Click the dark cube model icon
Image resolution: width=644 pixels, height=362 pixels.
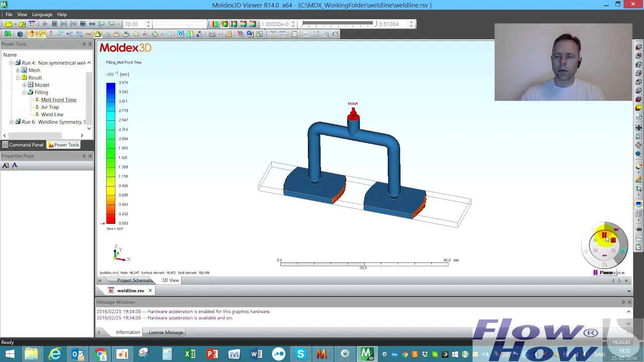point(20,34)
